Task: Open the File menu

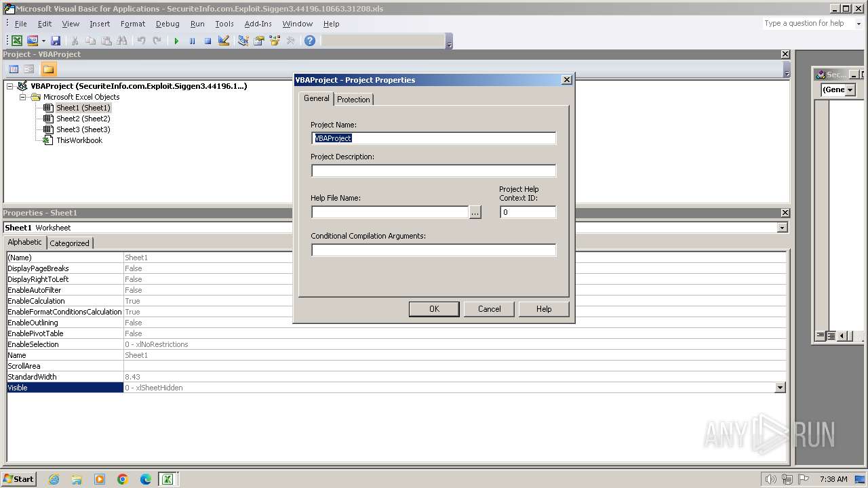Action: (x=20, y=24)
